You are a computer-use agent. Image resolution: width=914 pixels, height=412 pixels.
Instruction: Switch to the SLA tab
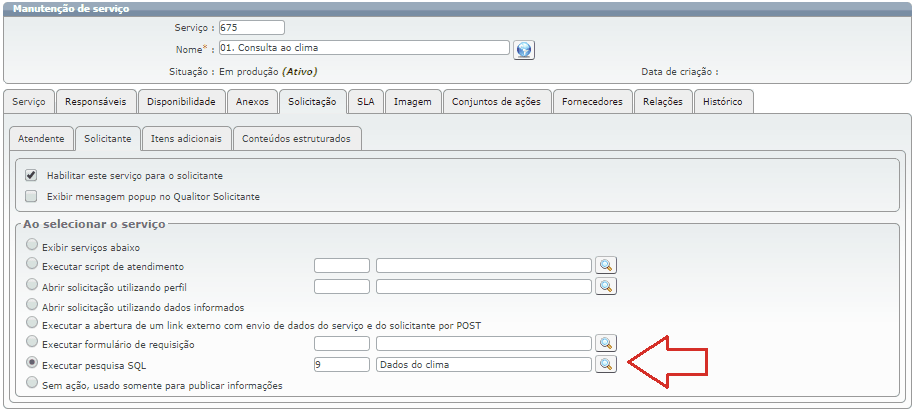[x=366, y=101]
